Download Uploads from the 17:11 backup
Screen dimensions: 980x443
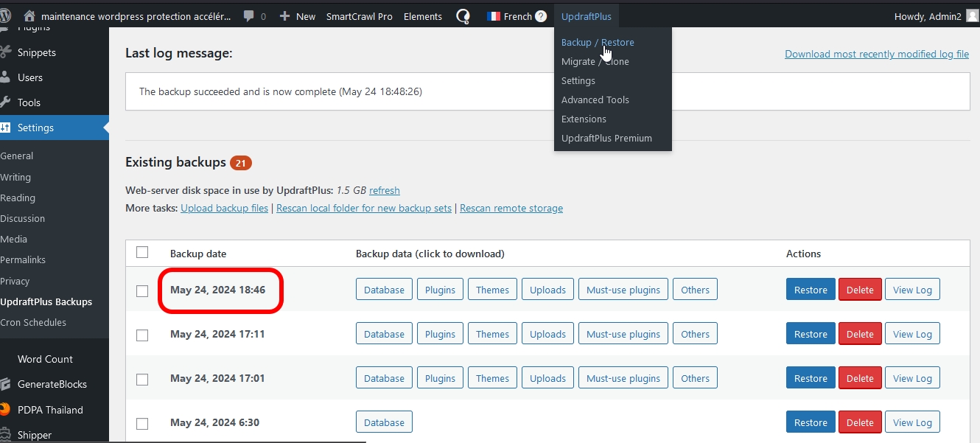tap(548, 334)
